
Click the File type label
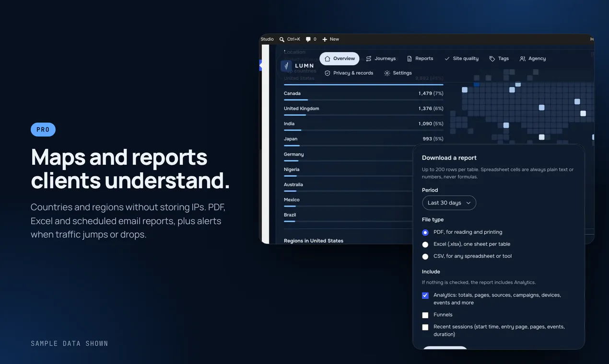pos(433,220)
